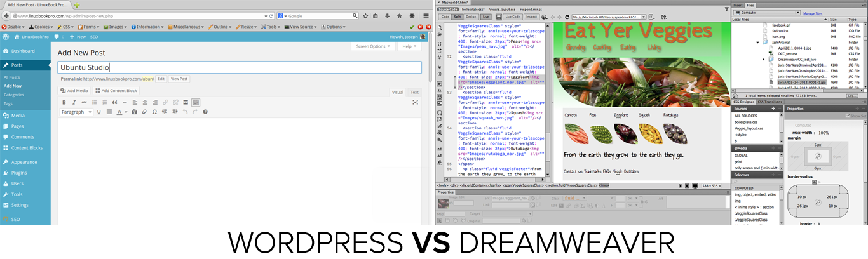Open boilerplate.css related file
The width and height of the screenshot is (868, 259).
pos(473,10)
